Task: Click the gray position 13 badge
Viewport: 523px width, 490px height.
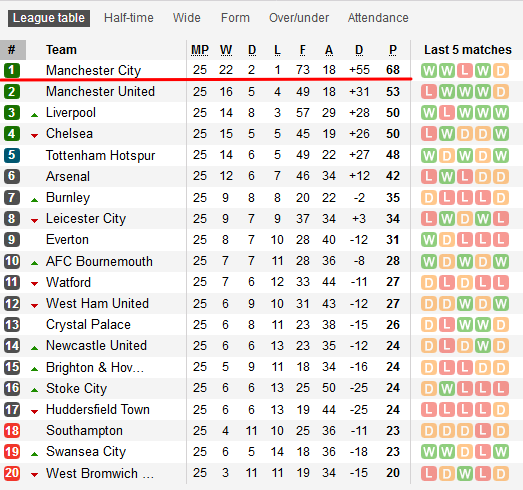Action: (x=12, y=325)
